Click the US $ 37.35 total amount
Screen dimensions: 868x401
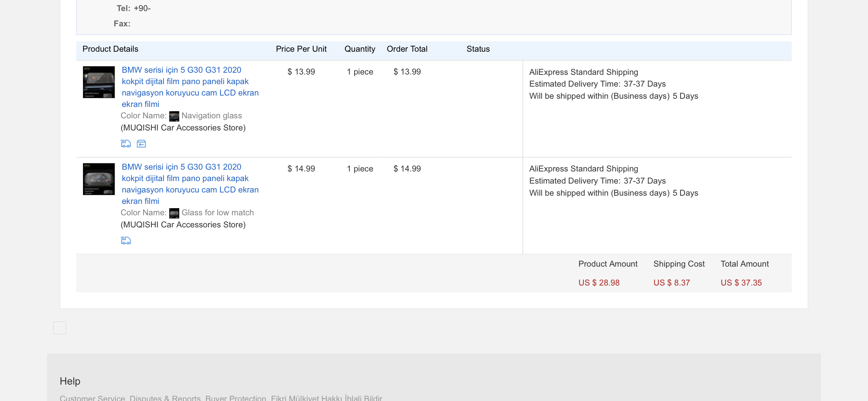pyautogui.click(x=741, y=283)
